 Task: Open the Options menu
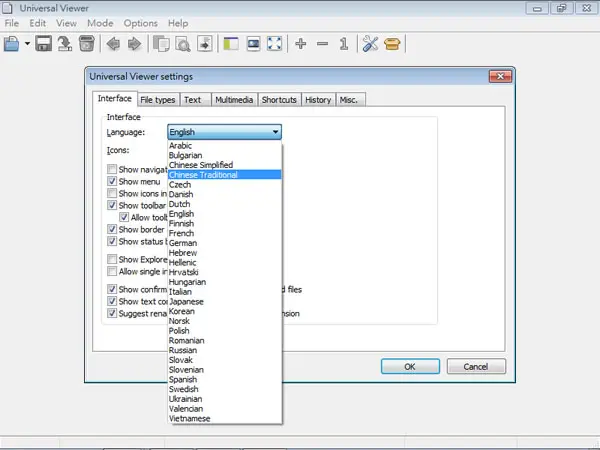140,23
